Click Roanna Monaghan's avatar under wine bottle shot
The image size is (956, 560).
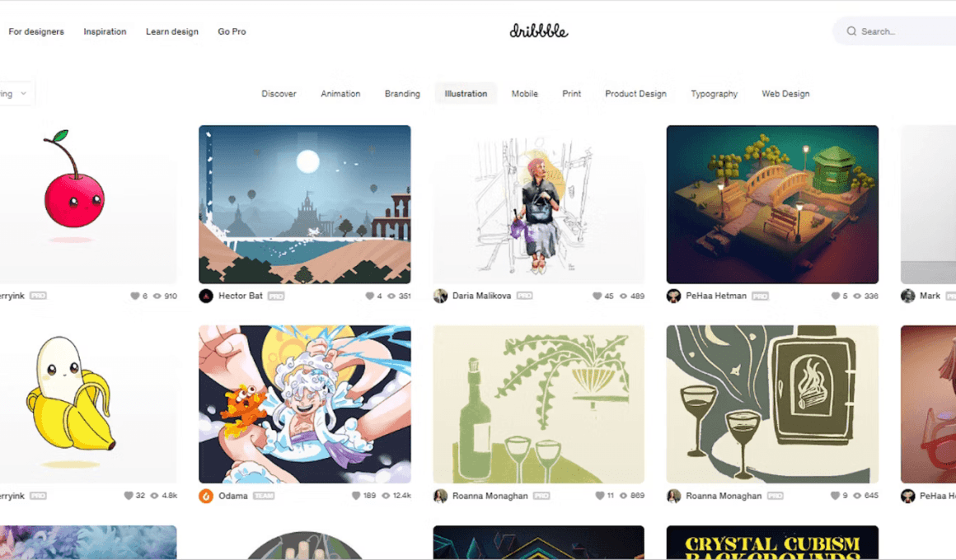click(x=440, y=496)
